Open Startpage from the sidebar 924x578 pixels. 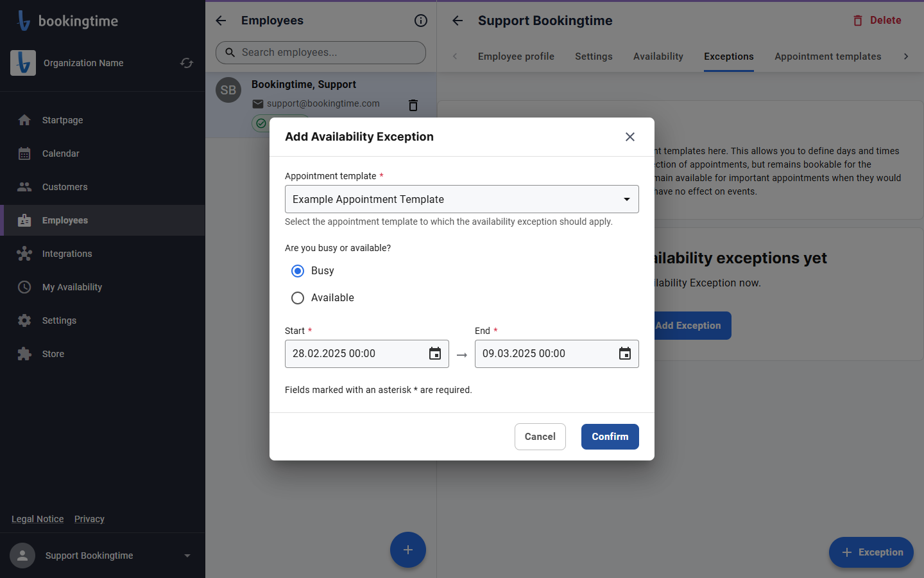(x=103, y=120)
